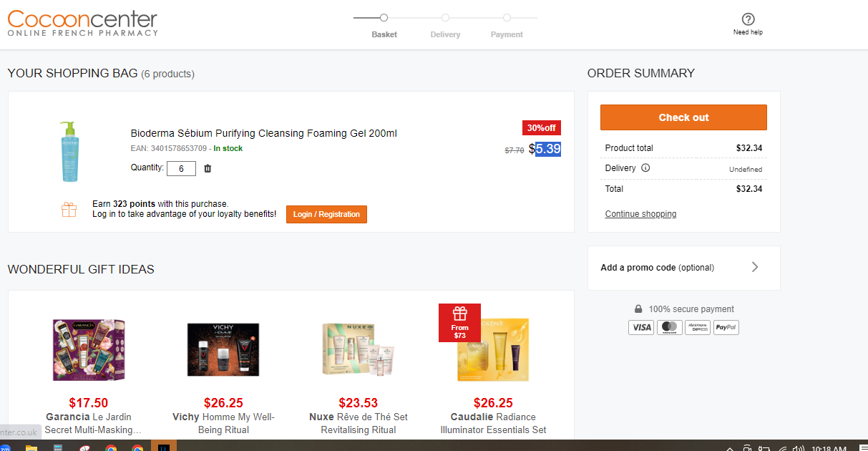Screen dimensions: 868x451
Task: Click the '100% secure payment' text
Action: [x=691, y=309]
